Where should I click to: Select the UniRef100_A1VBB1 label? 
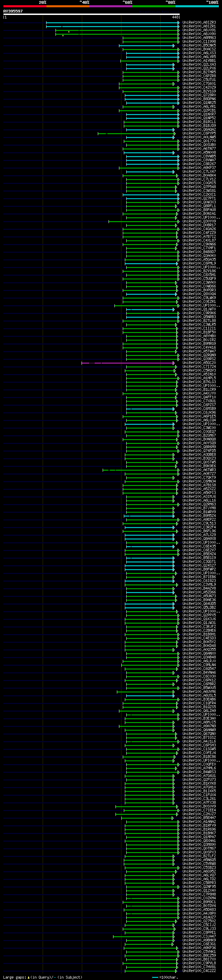pyautogui.click(x=199, y=60)
